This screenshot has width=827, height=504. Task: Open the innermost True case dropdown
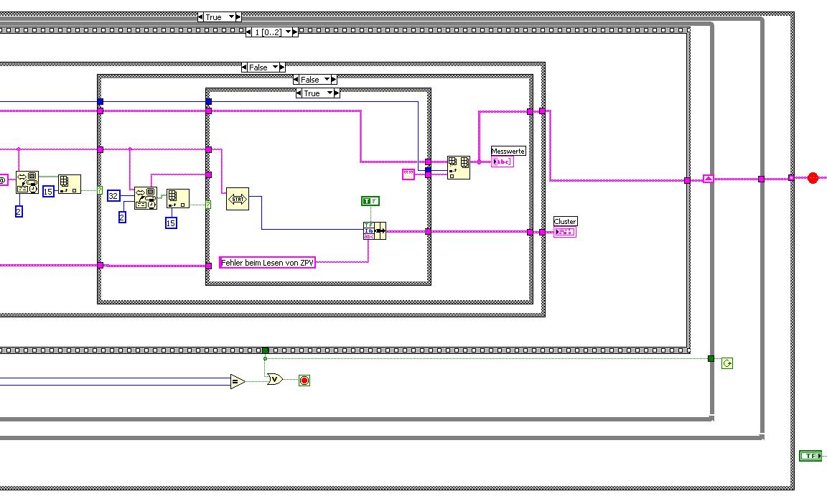point(330,93)
